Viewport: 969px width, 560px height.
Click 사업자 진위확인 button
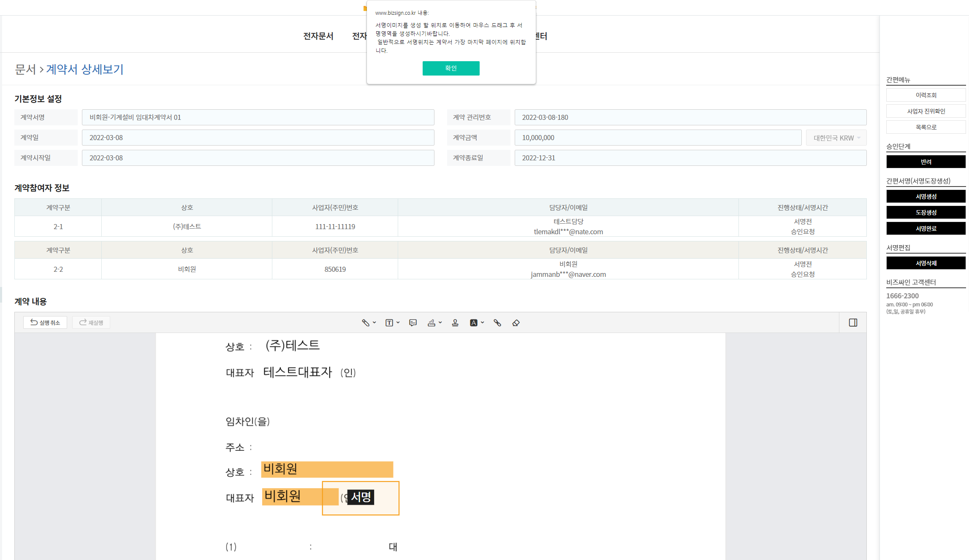point(926,111)
